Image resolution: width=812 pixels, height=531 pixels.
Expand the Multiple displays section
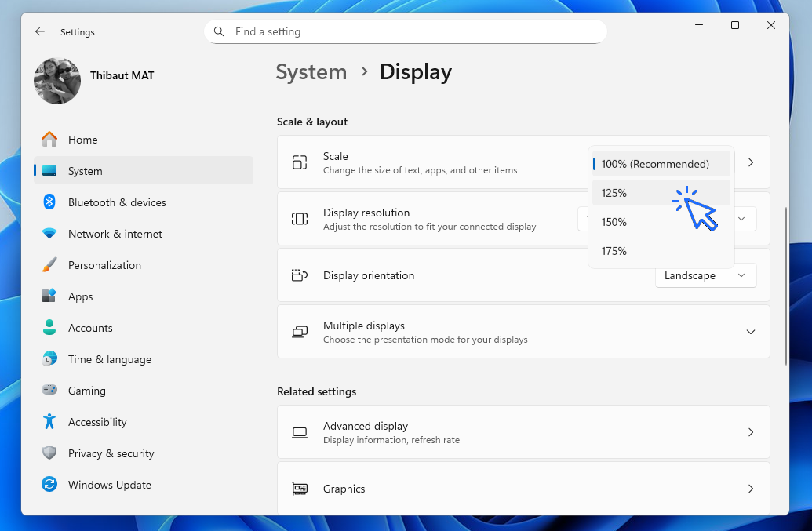tap(750, 332)
